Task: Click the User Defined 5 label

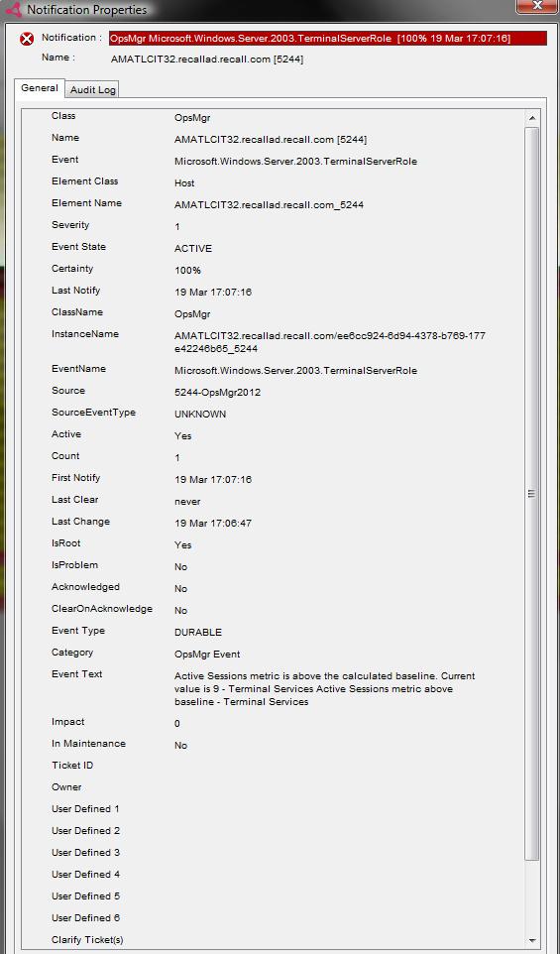Action: click(85, 896)
